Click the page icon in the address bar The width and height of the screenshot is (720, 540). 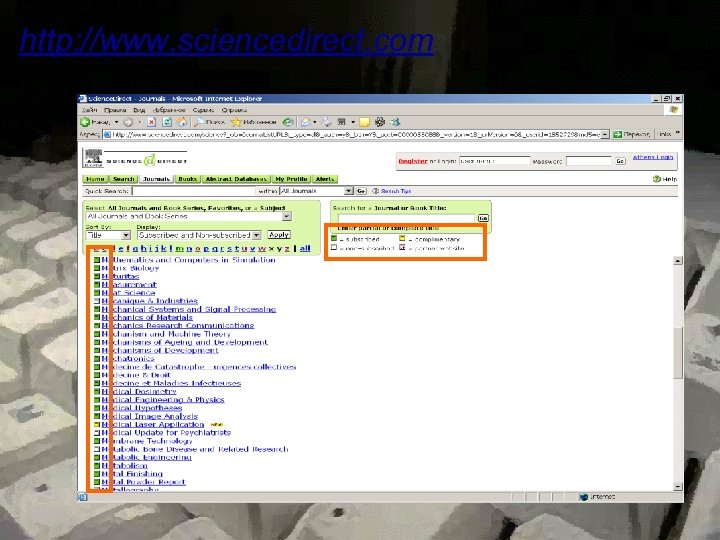click(x=107, y=135)
